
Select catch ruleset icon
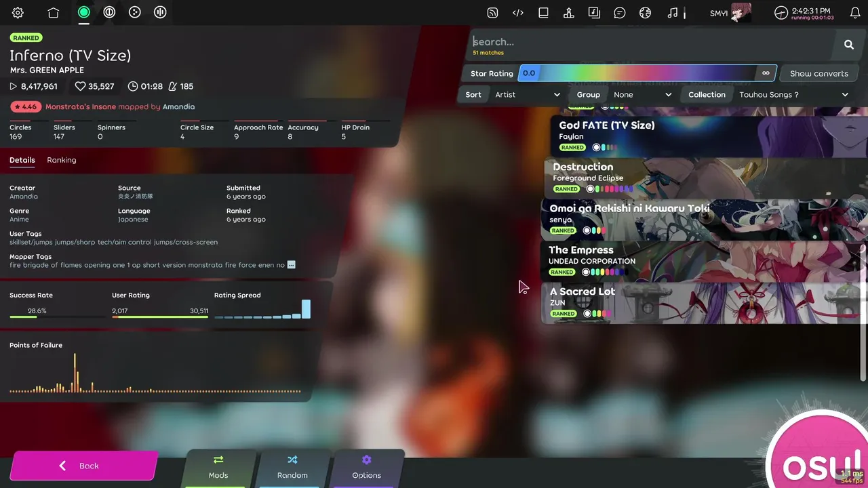coord(135,12)
